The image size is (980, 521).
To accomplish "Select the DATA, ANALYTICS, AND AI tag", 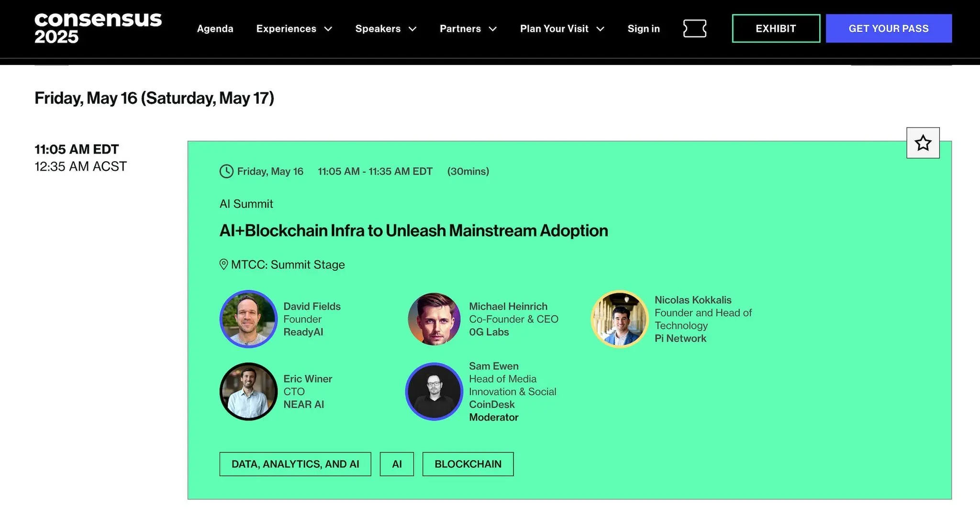I will point(295,464).
